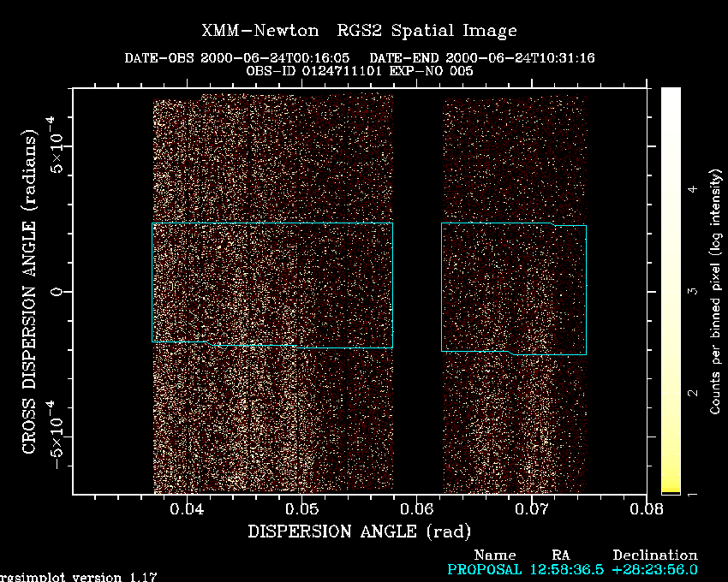Click the colorbar tick label 3

point(692,292)
